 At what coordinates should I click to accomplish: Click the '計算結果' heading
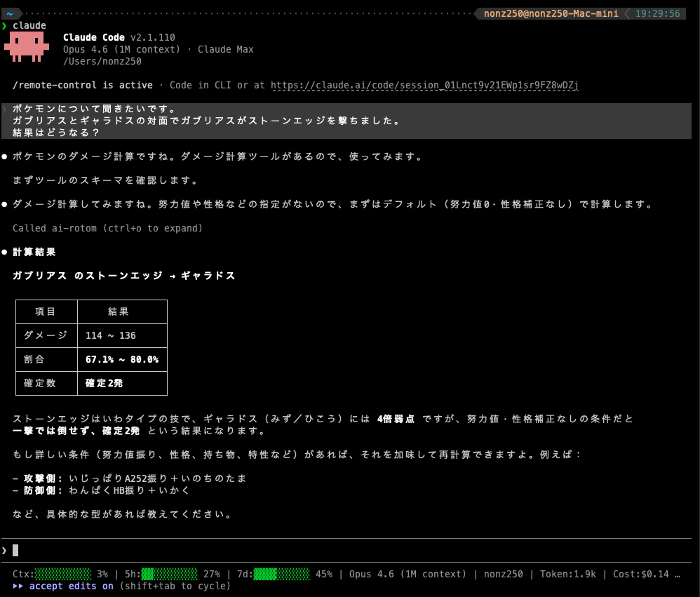tap(34, 252)
